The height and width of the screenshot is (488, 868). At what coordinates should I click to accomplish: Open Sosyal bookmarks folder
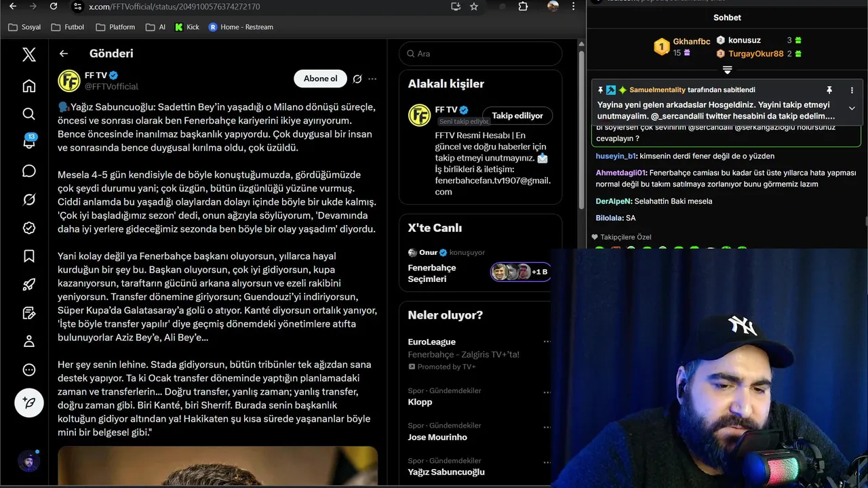24,27
